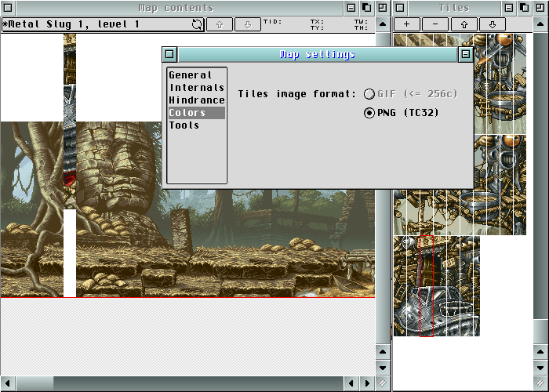Viewport: 549px width, 392px height.
Task: Open the Internals settings section
Action: tap(196, 88)
